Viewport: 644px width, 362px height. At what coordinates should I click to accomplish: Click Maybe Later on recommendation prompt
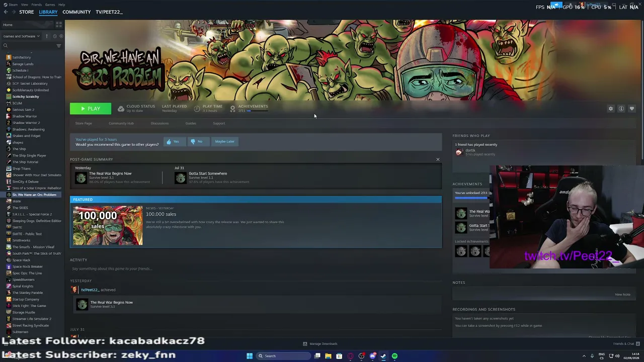224,141
